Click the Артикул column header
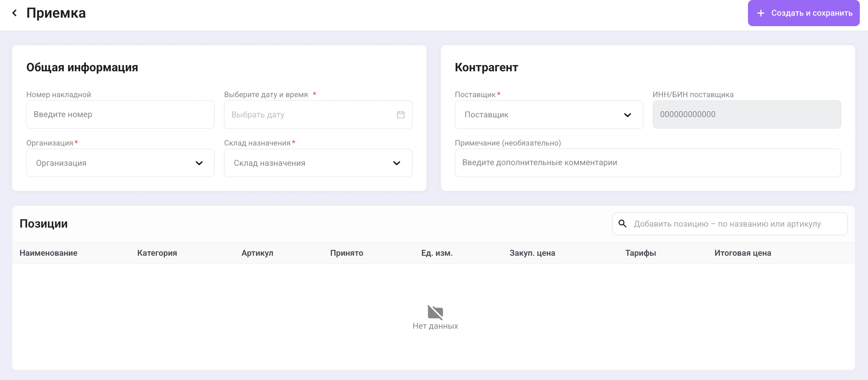The image size is (868, 380). (257, 253)
